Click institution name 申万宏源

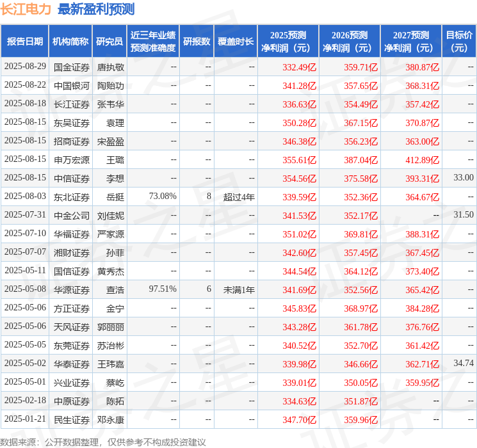point(72,160)
